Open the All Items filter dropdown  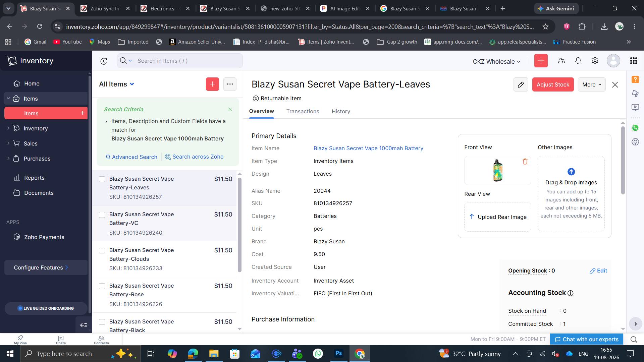click(117, 84)
